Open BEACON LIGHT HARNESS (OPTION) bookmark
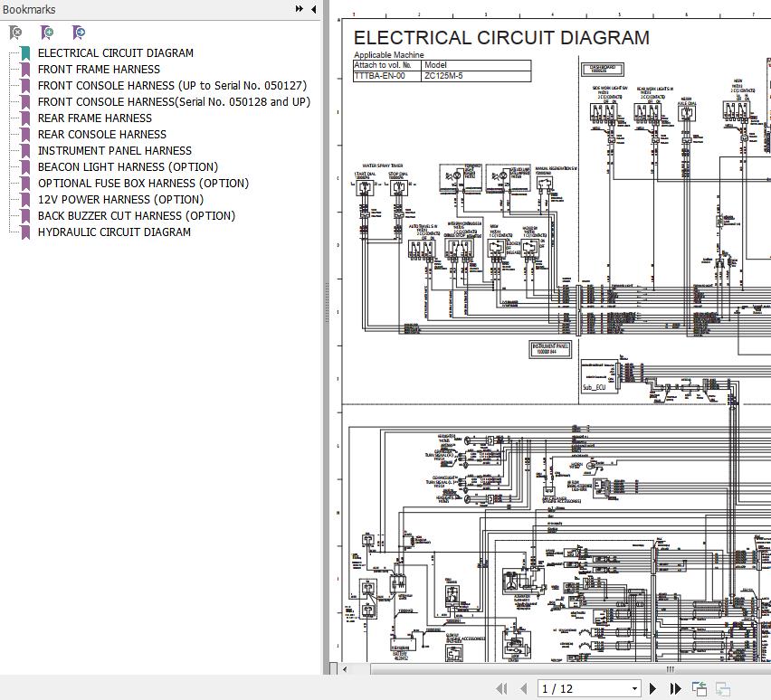 click(128, 166)
